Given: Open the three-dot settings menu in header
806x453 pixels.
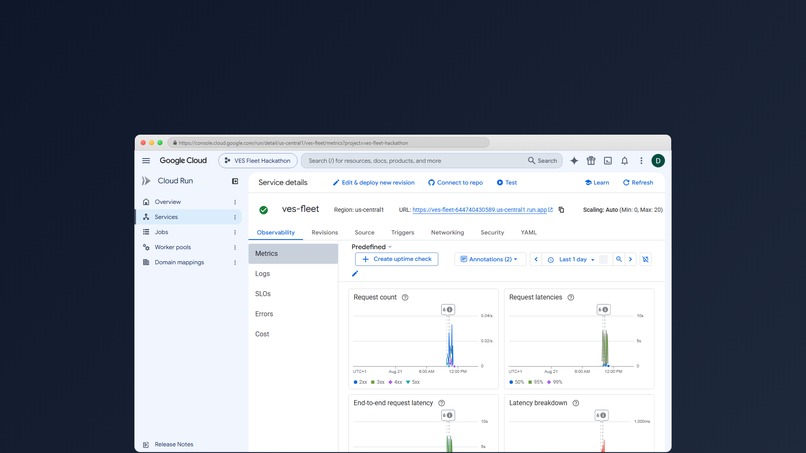Looking at the screenshot, I should point(641,161).
